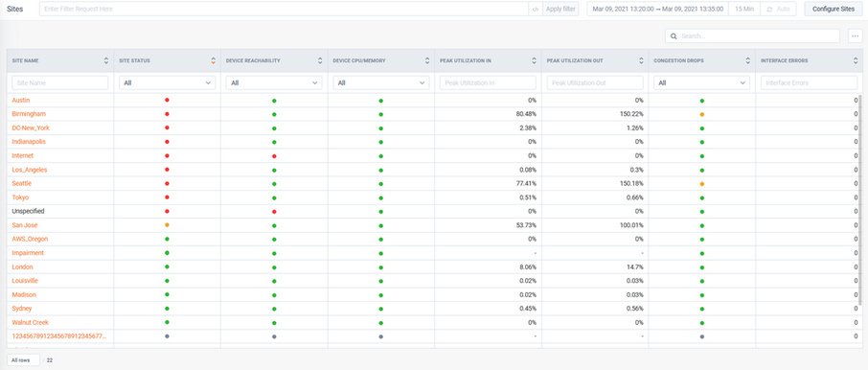
Task: Toggle the Auto refresh button
Action: (779, 9)
